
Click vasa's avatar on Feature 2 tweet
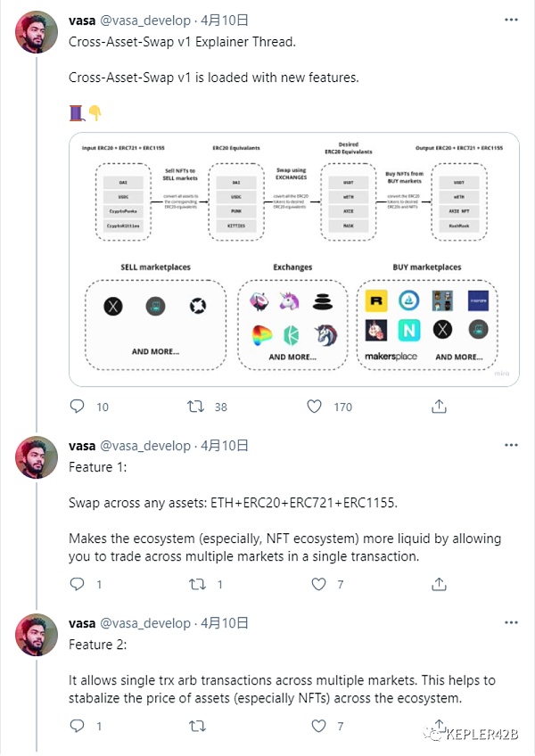pyautogui.click(x=37, y=636)
